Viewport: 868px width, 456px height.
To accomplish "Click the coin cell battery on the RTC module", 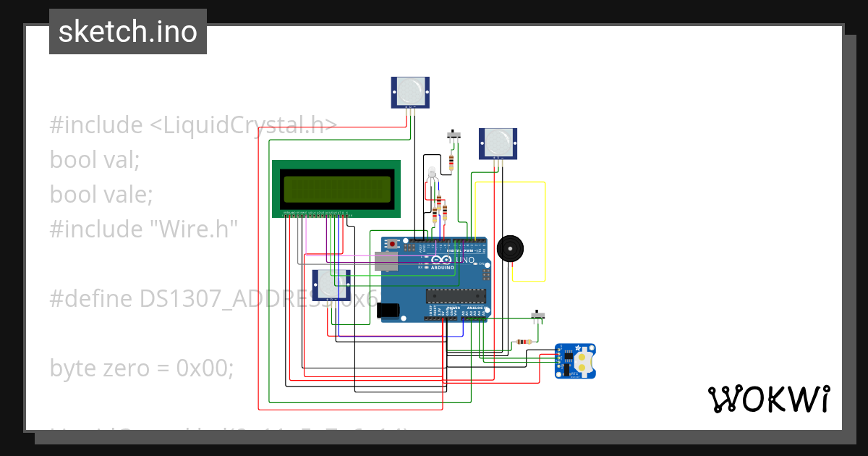I will [x=583, y=362].
